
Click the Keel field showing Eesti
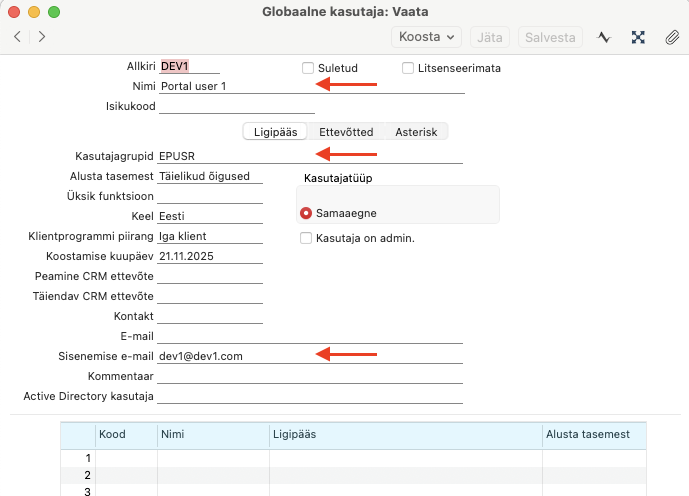(210, 216)
